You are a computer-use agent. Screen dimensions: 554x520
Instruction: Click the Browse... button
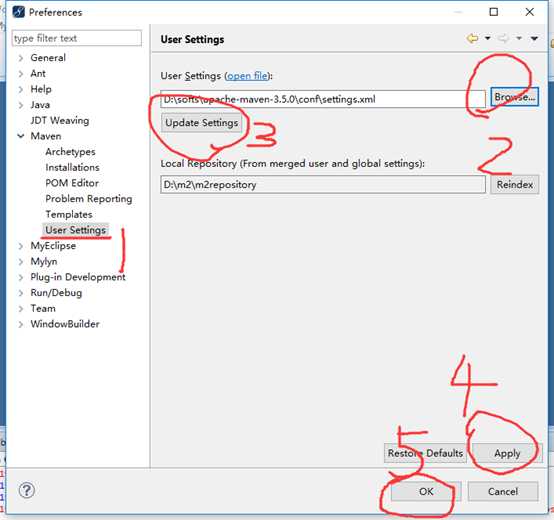514,97
